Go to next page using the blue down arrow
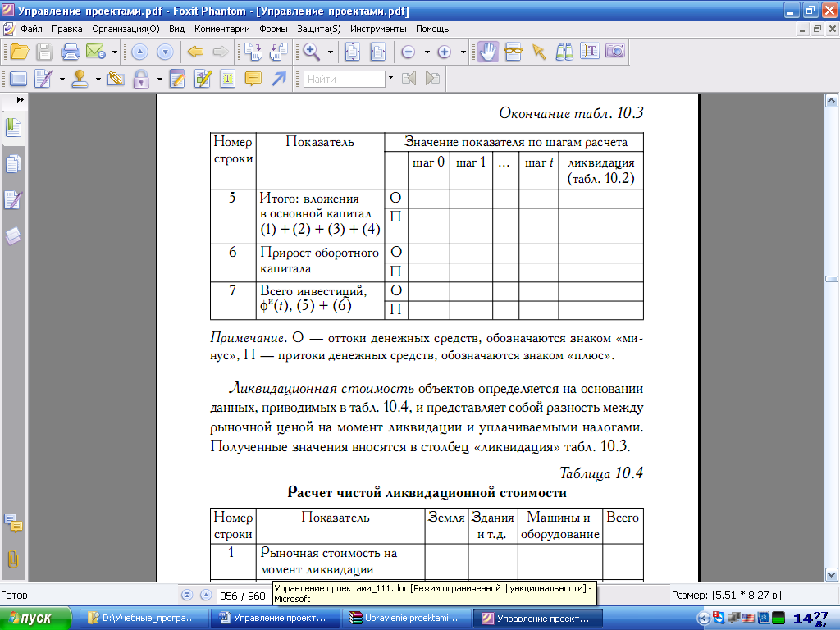 165,52
